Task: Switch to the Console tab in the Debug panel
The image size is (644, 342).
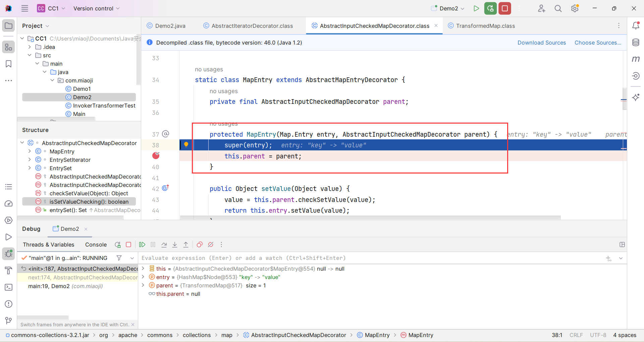Action: (96, 245)
